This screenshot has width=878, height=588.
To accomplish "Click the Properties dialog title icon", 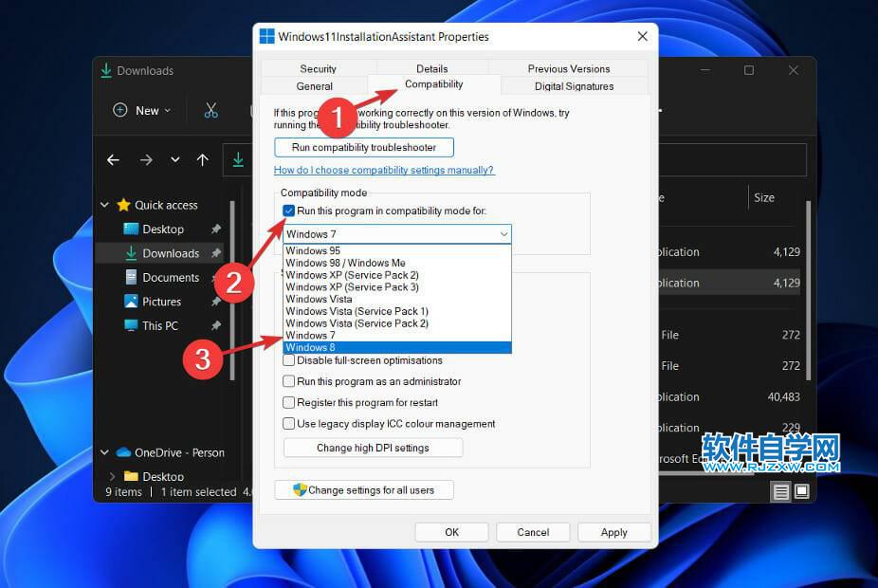I will 267,36.
